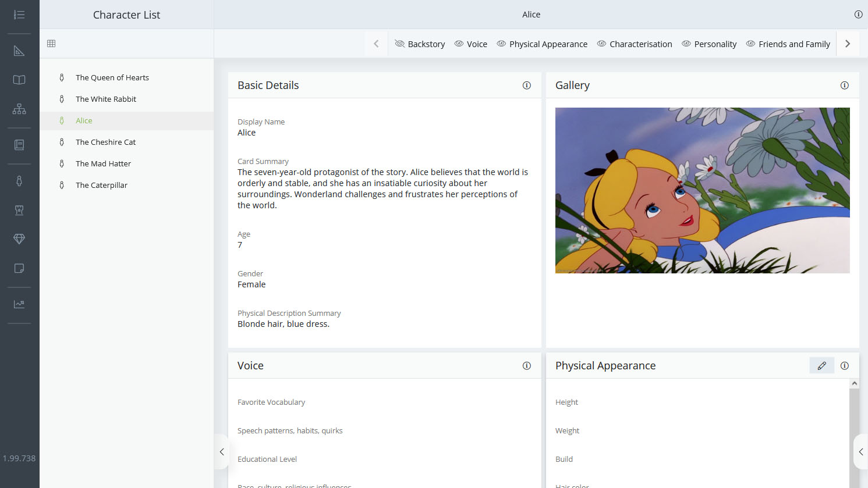868x488 pixels.
Task: Toggle visibility of Personality section
Action: pyautogui.click(x=709, y=44)
